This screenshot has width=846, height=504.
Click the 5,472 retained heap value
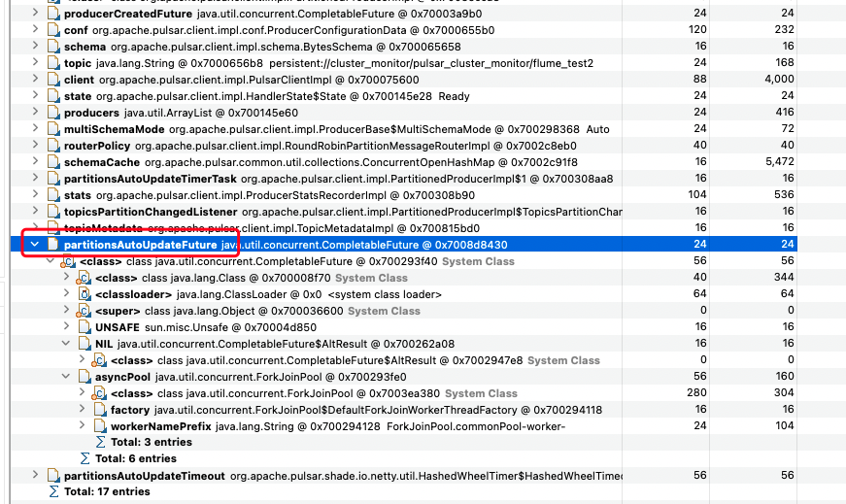[779, 161]
